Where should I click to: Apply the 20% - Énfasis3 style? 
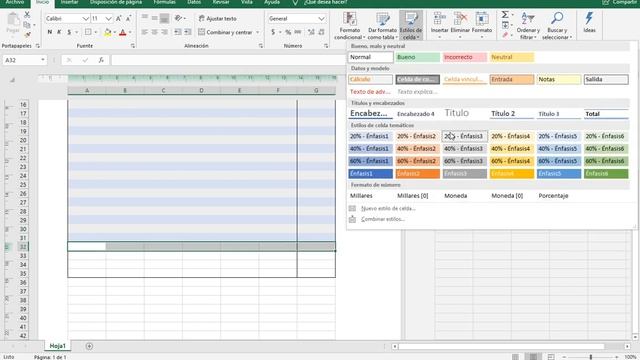465,136
